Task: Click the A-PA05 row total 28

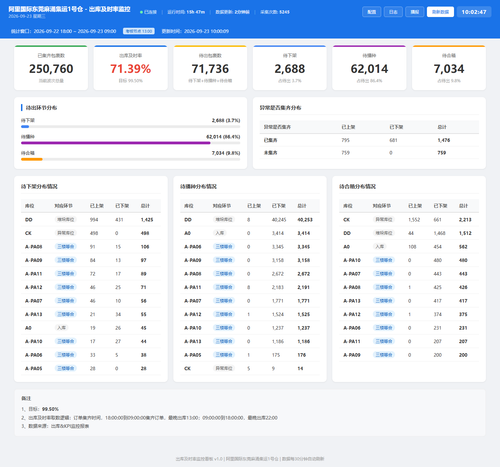Action: pos(144,368)
